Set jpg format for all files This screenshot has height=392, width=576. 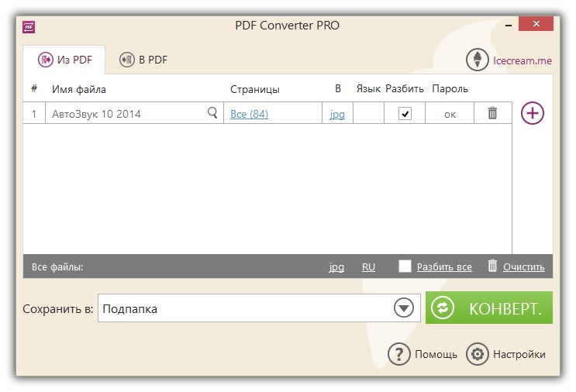336,266
